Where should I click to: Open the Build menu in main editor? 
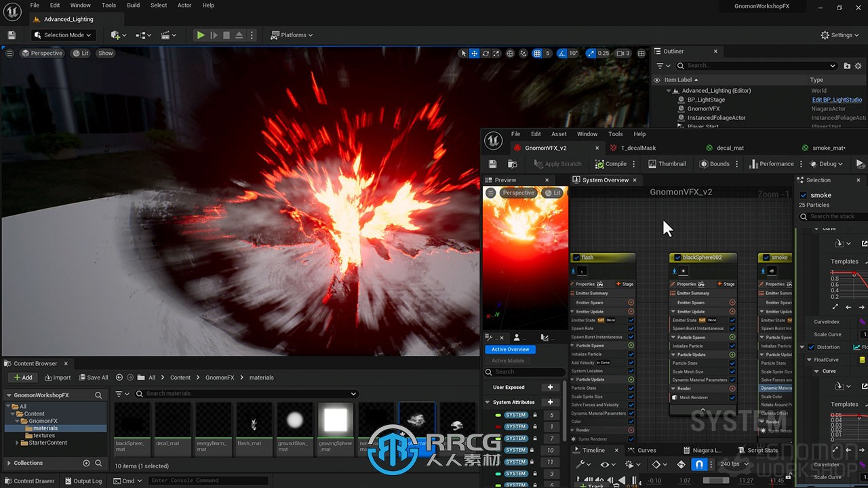coord(134,5)
